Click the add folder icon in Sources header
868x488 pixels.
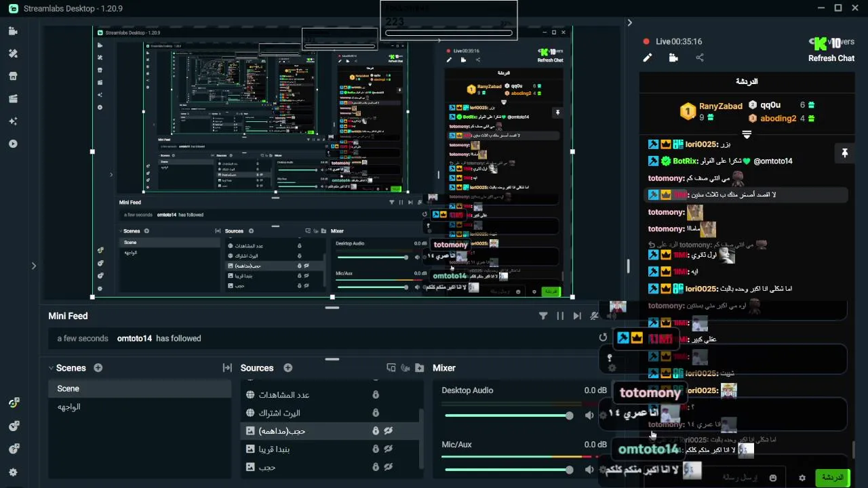(x=421, y=368)
